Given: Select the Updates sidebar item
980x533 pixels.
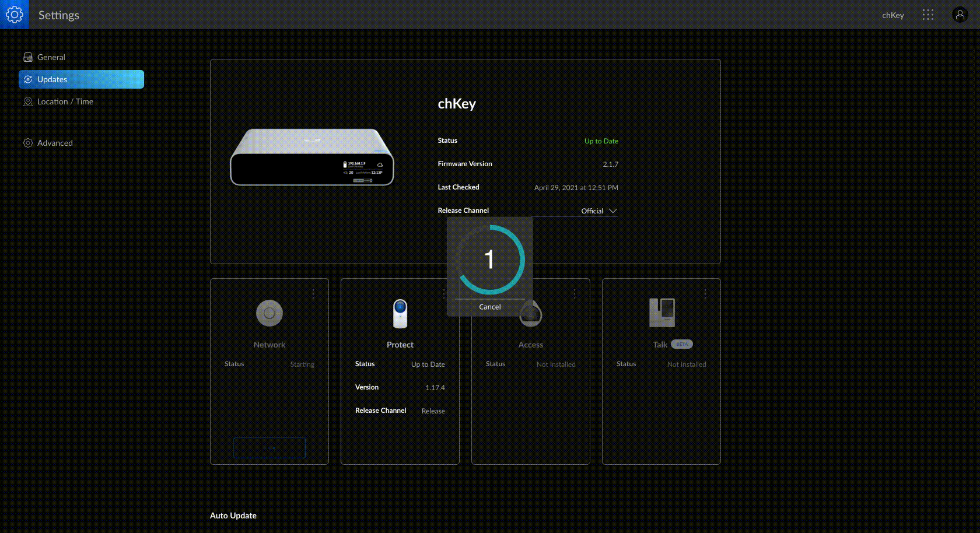Looking at the screenshot, I should point(81,79).
